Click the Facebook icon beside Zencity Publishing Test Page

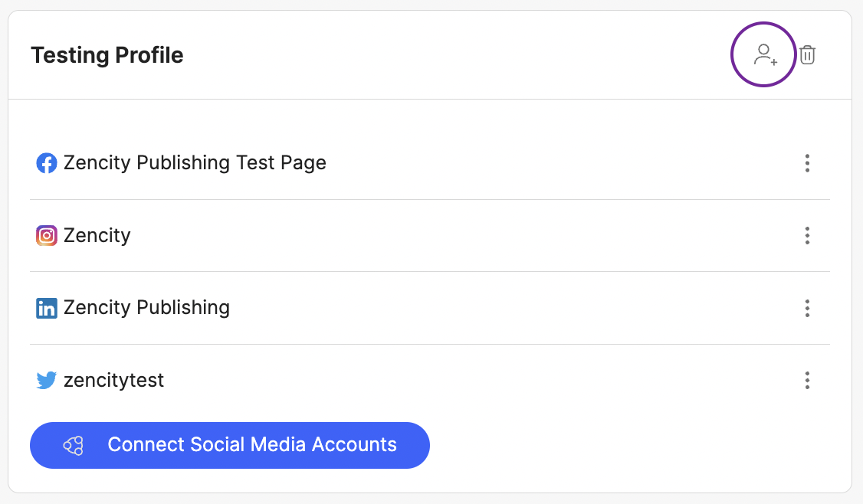(47, 163)
